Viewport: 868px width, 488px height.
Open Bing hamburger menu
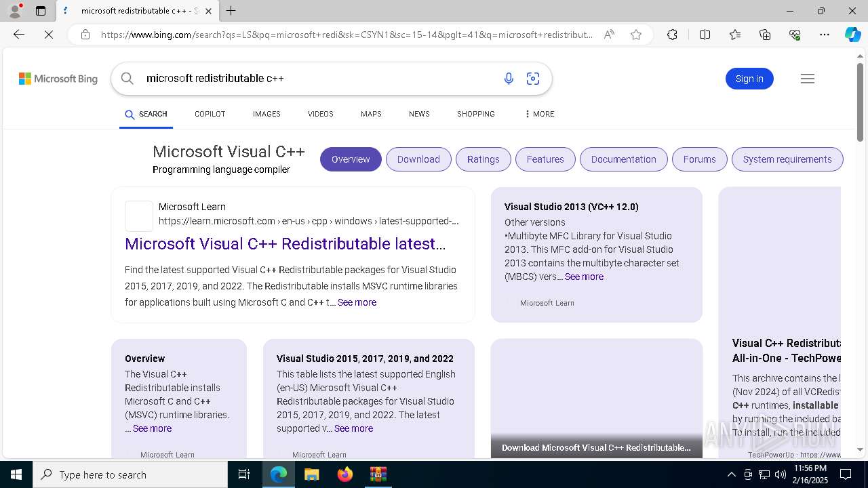(807, 79)
